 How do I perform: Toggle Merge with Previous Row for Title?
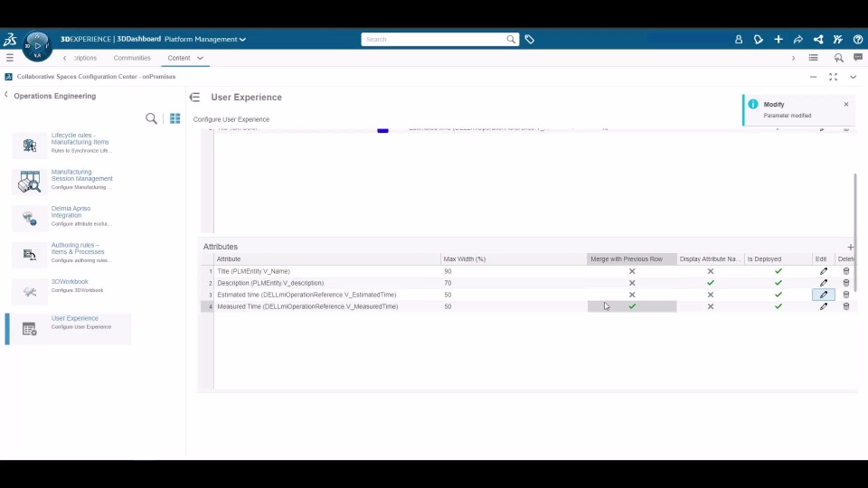click(632, 271)
